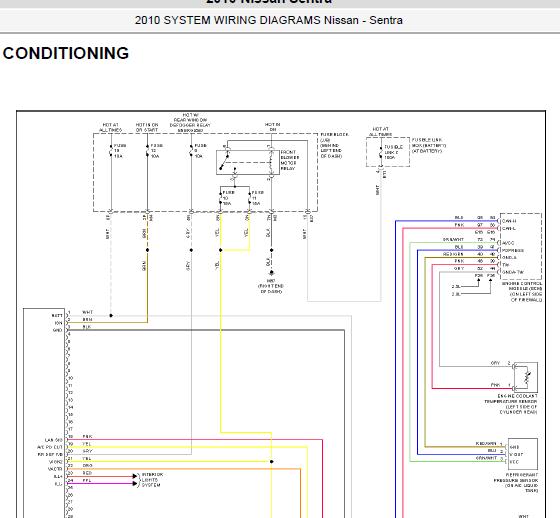Click the 'IGN' pin 2 label
560x518 pixels.
pos(58,323)
